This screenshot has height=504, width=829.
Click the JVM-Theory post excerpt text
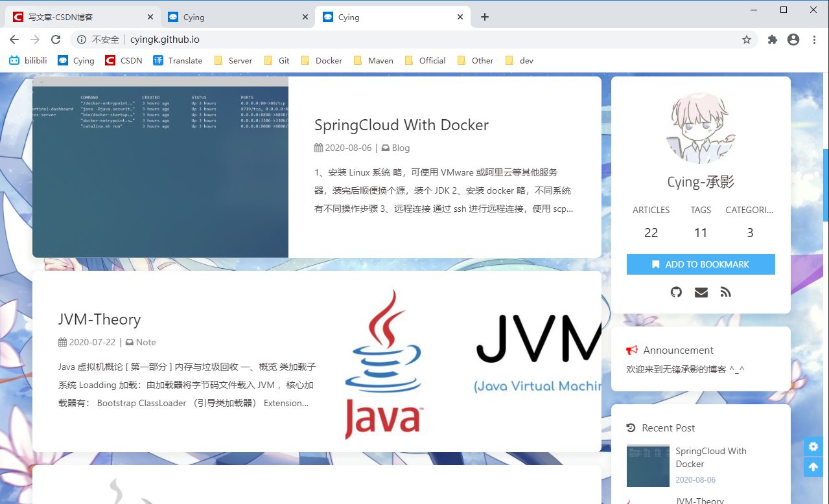pos(187,385)
